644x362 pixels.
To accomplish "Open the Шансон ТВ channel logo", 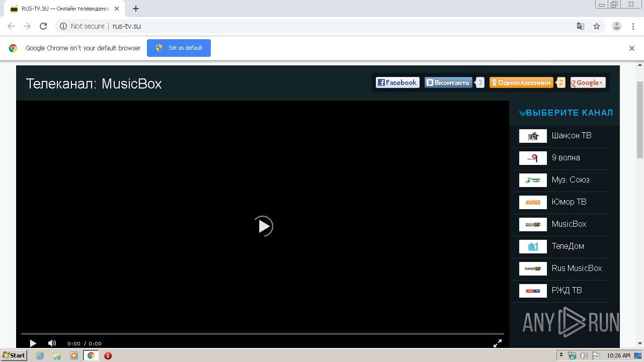I will coord(533,136).
